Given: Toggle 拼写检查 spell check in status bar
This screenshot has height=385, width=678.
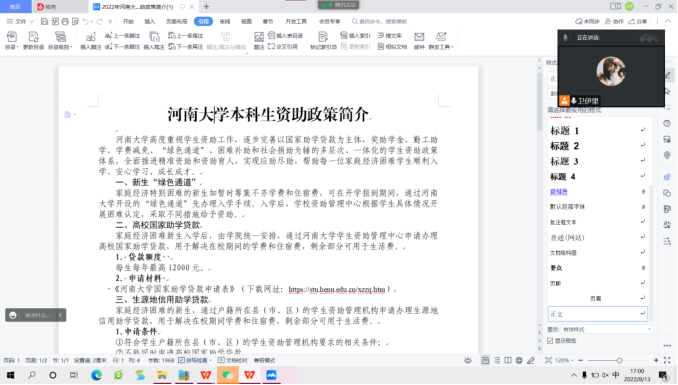Looking at the screenshot, I should pyautogui.click(x=195, y=360).
